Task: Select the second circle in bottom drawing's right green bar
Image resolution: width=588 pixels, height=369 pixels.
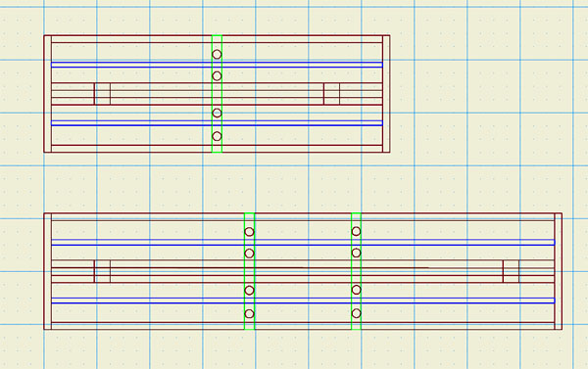Action: pyautogui.click(x=357, y=254)
